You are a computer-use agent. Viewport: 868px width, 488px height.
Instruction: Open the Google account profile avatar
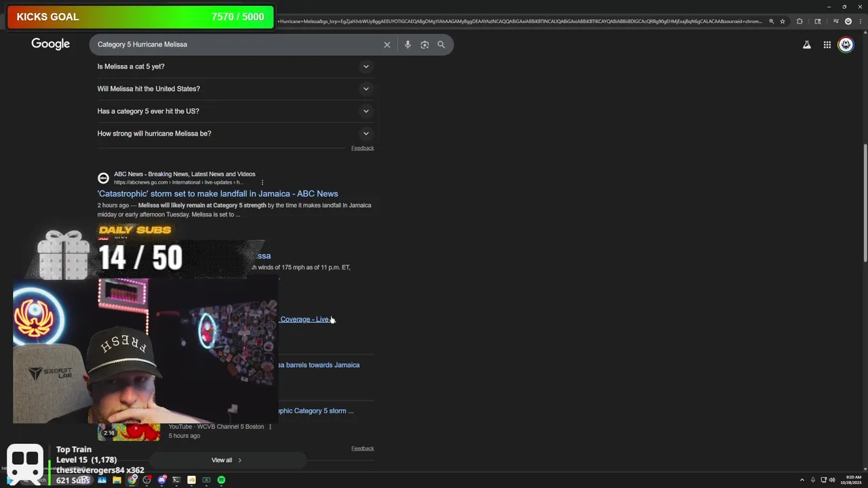click(846, 45)
